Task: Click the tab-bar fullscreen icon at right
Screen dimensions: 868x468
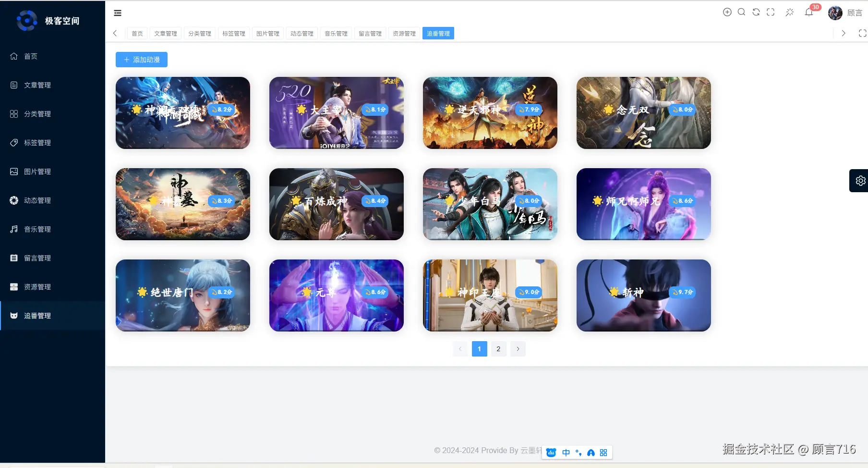Action: pyautogui.click(x=863, y=33)
